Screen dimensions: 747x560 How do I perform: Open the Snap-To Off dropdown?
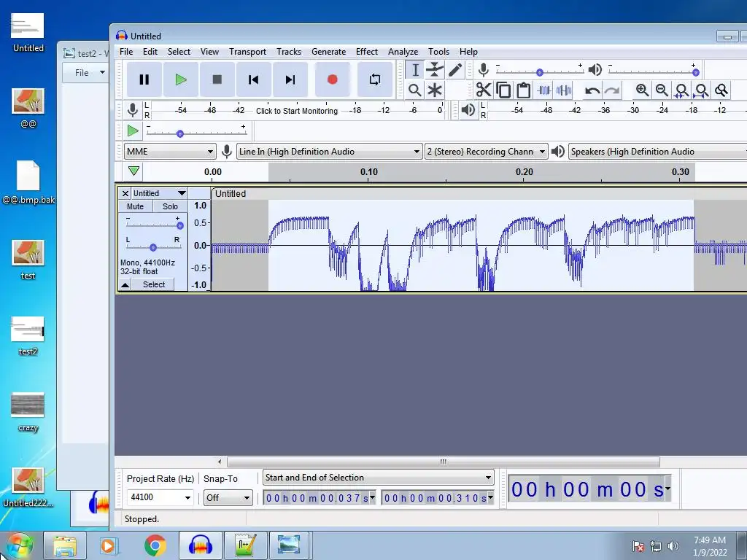tap(228, 497)
